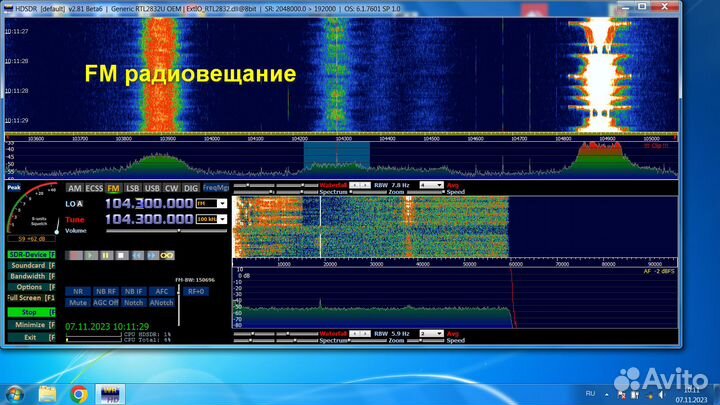Screen dimensions: 720x405
Task: Select FM demodulation mode
Action: coord(113,188)
